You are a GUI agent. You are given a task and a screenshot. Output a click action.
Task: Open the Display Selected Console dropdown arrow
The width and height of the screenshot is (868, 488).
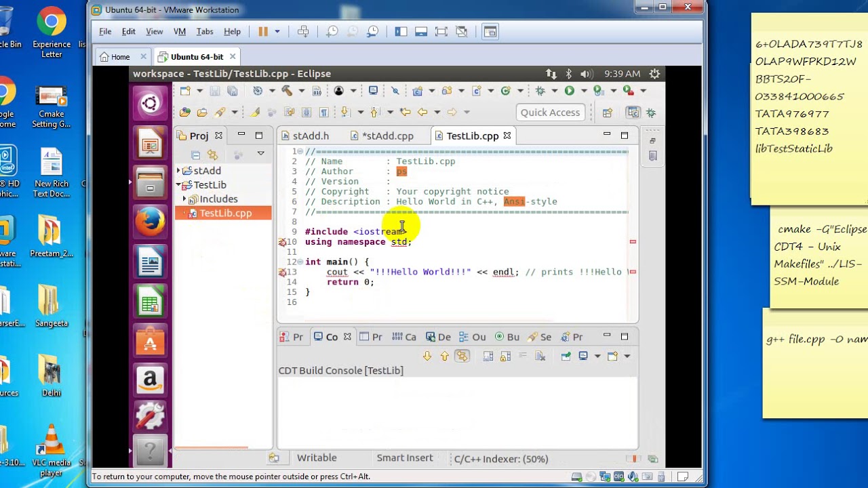[x=597, y=356]
